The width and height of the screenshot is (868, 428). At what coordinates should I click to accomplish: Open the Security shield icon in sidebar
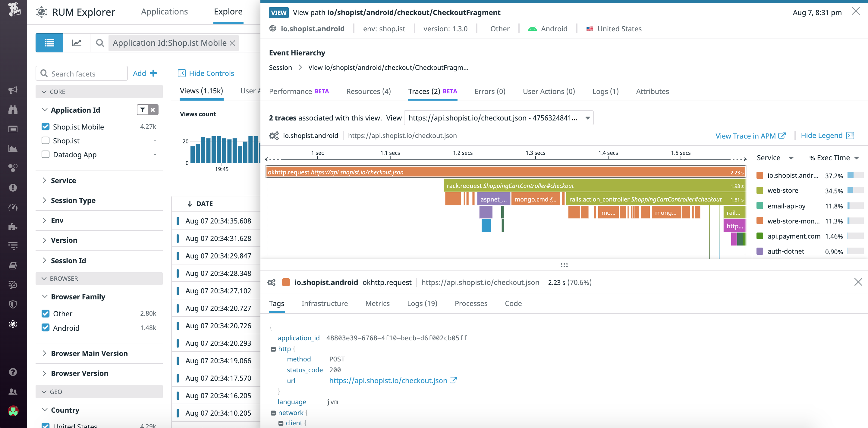(12, 305)
